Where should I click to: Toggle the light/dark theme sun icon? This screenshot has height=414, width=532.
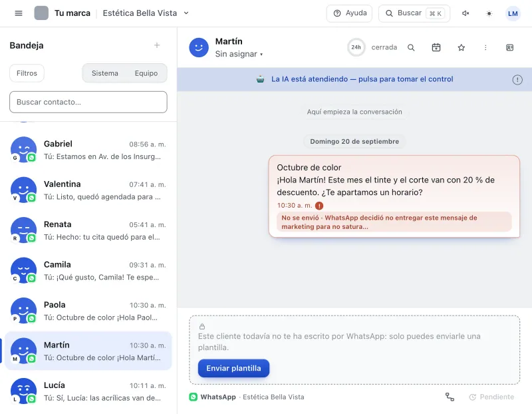click(x=489, y=13)
